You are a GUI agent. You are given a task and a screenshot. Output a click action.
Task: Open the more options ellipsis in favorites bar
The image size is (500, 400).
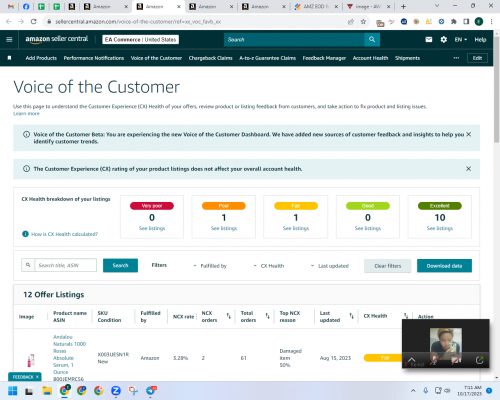click(456, 58)
